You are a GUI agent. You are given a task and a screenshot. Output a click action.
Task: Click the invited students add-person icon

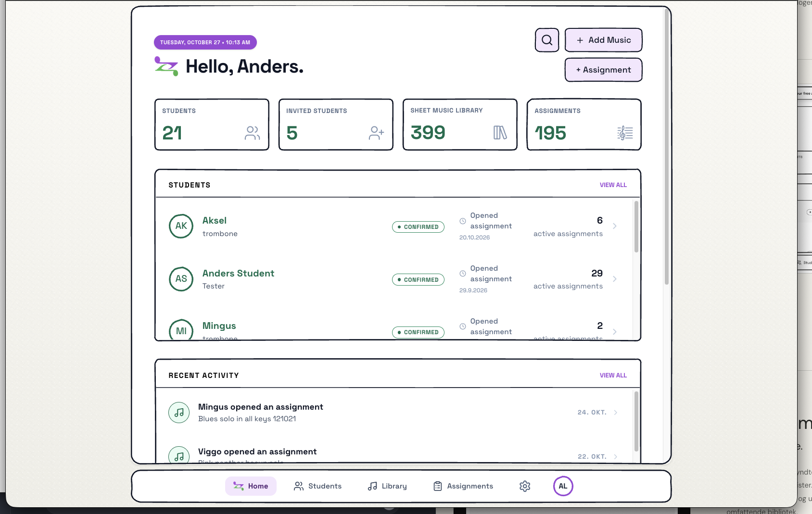(x=376, y=133)
